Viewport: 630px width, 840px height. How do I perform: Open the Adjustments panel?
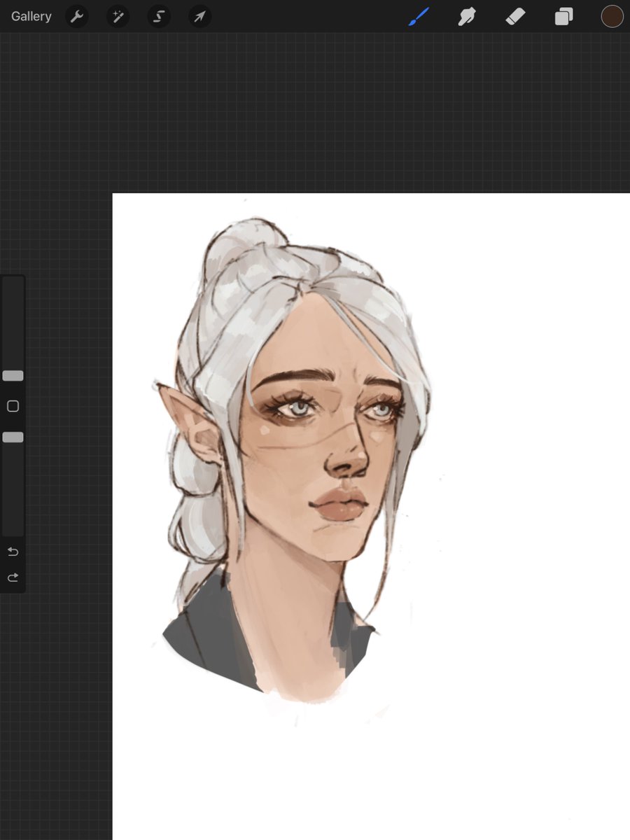(x=117, y=16)
